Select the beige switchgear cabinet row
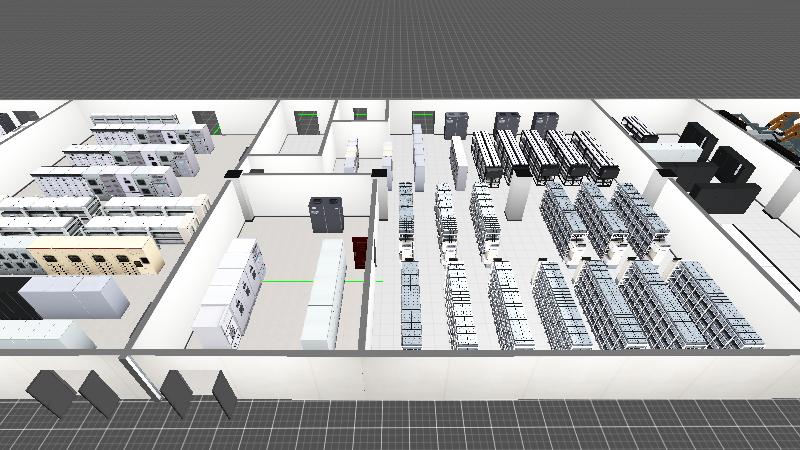This screenshot has height=450, width=800. pyautogui.click(x=95, y=257)
